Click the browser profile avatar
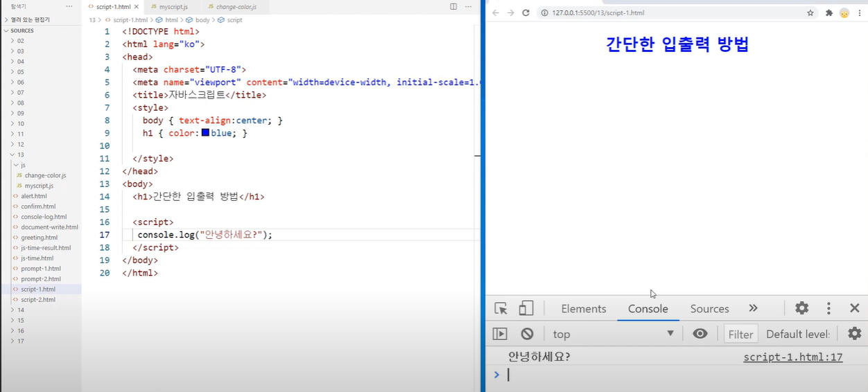The image size is (868, 392). (x=844, y=12)
